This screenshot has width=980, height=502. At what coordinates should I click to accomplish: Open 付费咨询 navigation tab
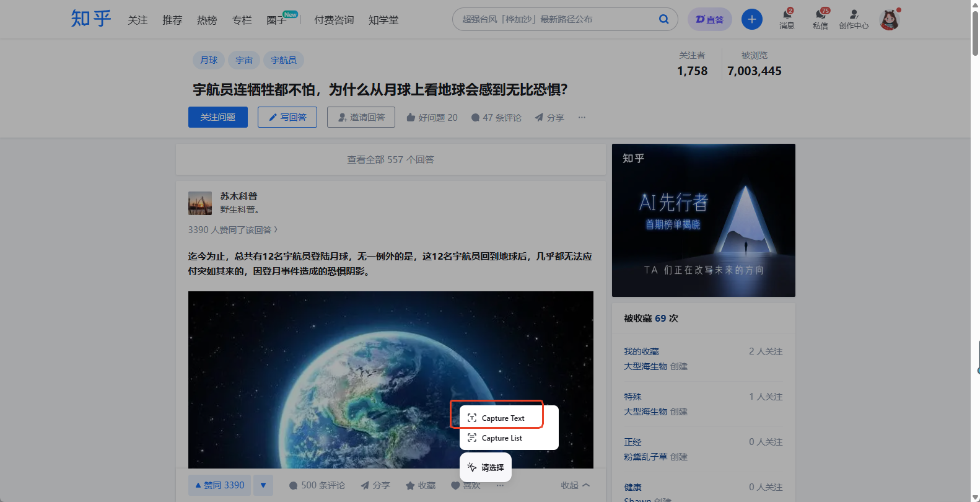point(334,20)
